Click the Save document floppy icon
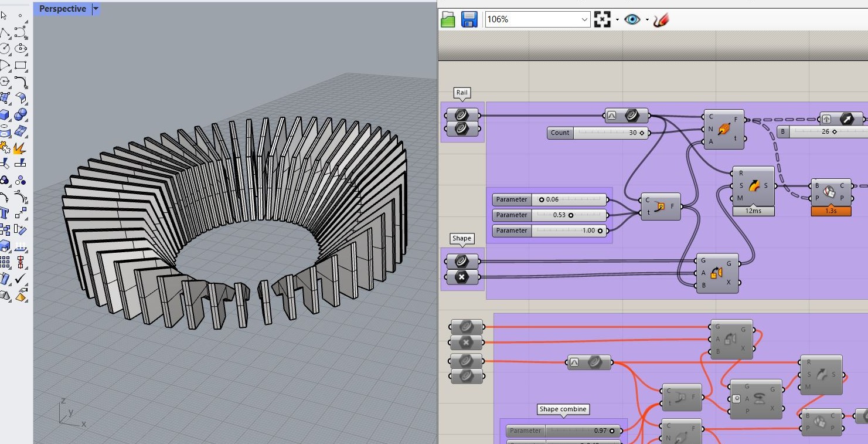Image resolution: width=868 pixels, height=444 pixels. pyautogui.click(x=469, y=19)
